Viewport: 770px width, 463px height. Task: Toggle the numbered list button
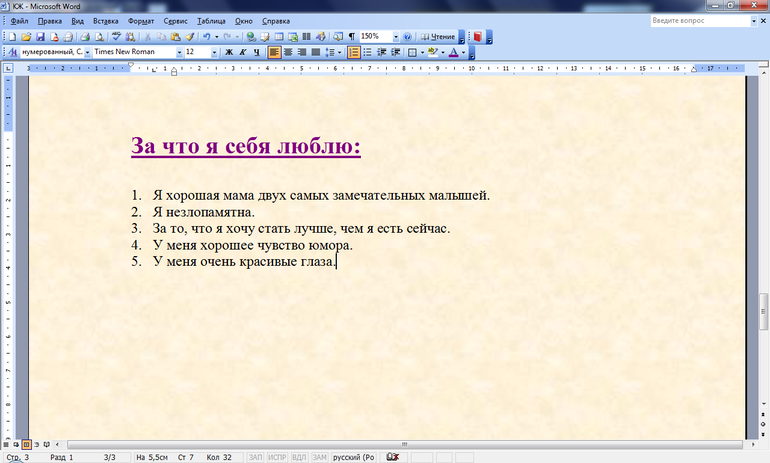click(354, 52)
